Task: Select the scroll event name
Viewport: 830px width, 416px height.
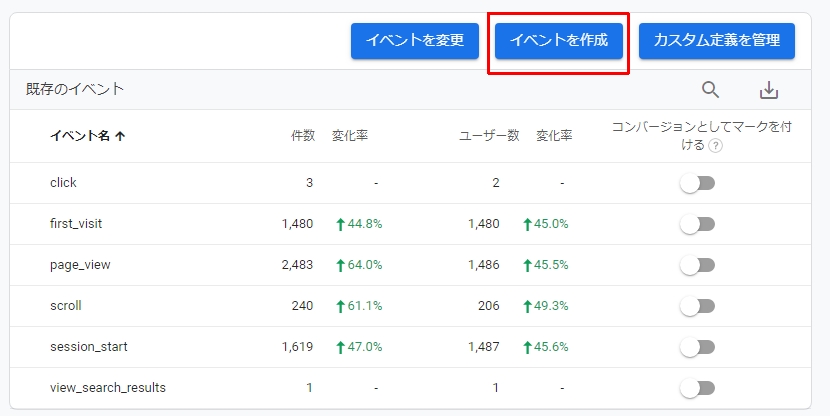Action: click(x=66, y=305)
